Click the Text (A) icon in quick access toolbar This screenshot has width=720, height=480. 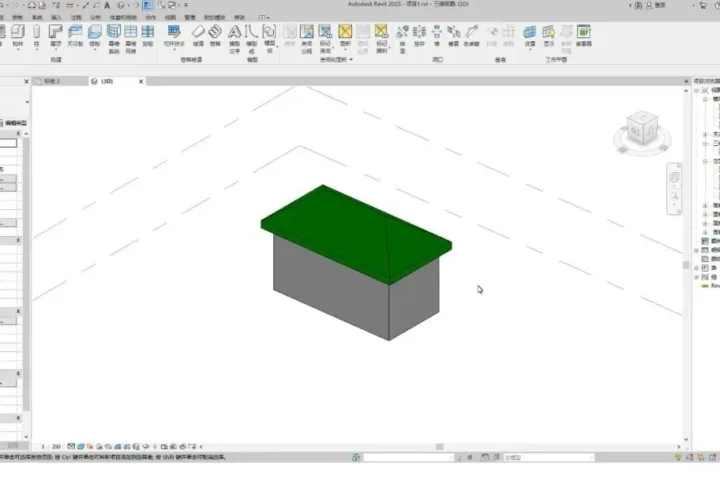click(x=107, y=6)
